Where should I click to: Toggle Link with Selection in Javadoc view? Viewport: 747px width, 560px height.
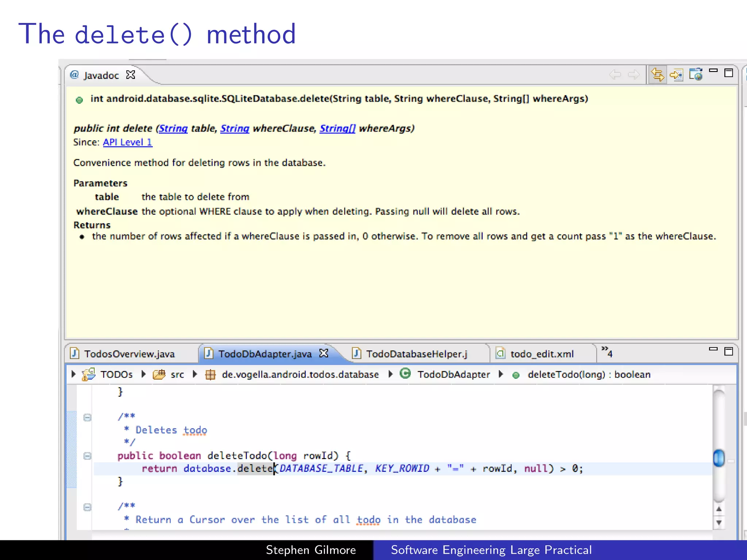657,75
